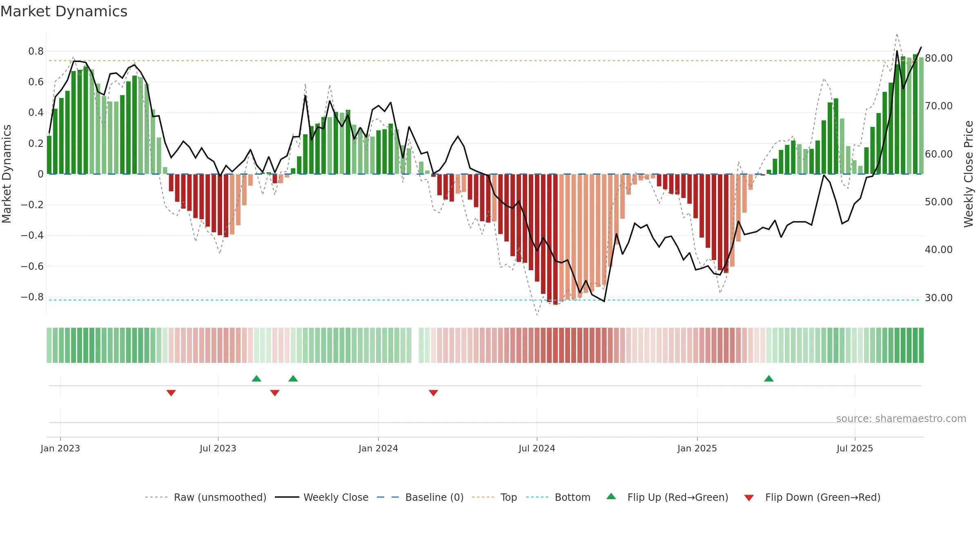
Task: Click the Weekly Close Price axis title
Action: 969,174
